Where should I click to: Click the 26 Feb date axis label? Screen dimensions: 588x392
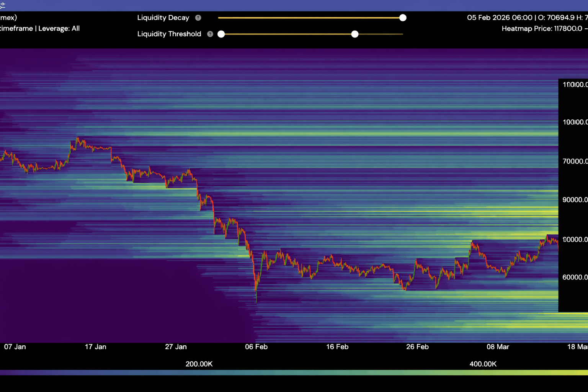coord(417,347)
